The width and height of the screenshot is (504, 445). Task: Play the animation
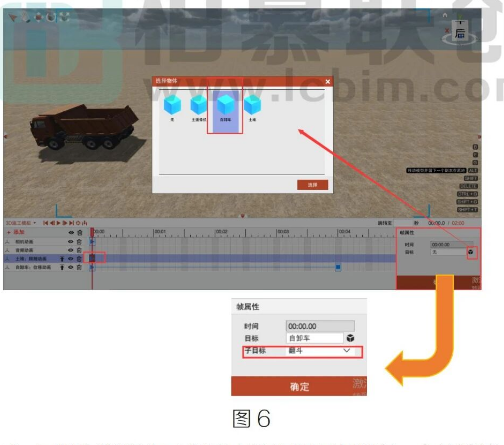pyautogui.click(x=59, y=223)
